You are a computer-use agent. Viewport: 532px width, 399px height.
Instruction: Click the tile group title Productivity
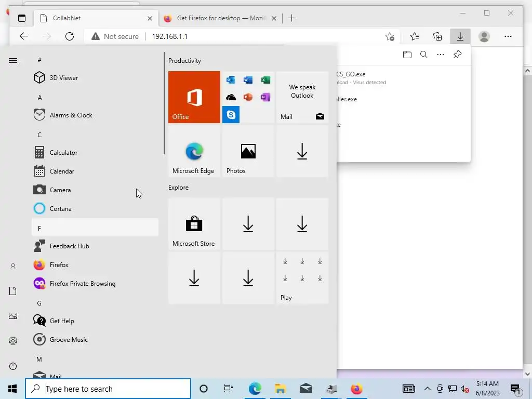pos(184,61)
